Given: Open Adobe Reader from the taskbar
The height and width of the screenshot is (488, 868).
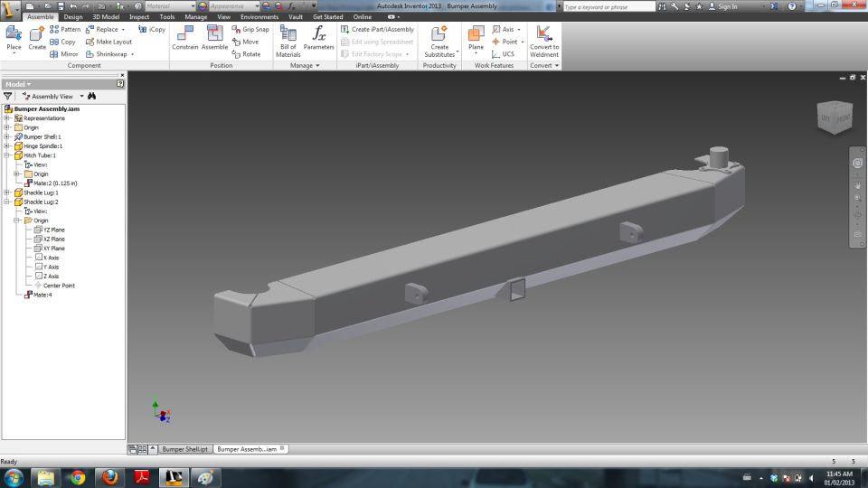Looking at the screenshot, I should point(142,477).
